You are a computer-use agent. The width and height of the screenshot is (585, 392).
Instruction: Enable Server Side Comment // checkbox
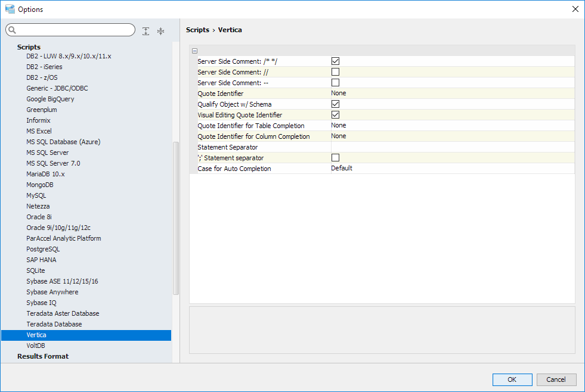tap(335, 72)
